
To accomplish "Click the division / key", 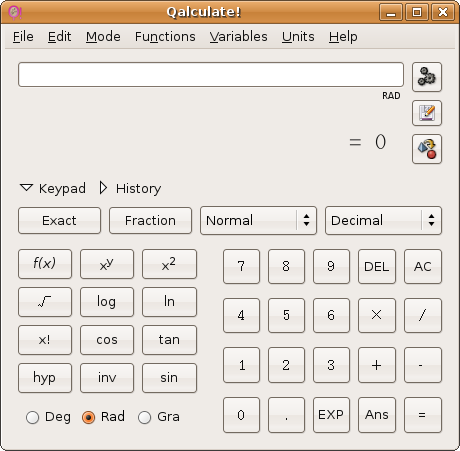I will click(423, 315).
